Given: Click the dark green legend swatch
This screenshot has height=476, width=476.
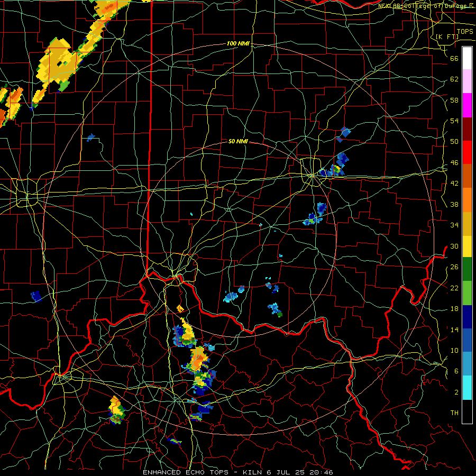Looking at the screenshot, I should pyautogui.click(x=467, y=269).
